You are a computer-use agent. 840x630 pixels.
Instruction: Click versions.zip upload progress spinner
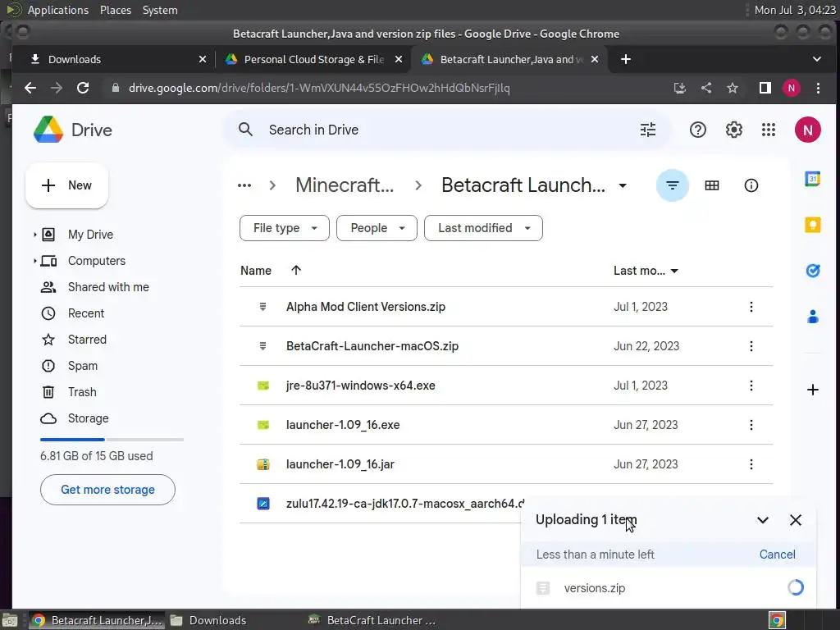795,587
